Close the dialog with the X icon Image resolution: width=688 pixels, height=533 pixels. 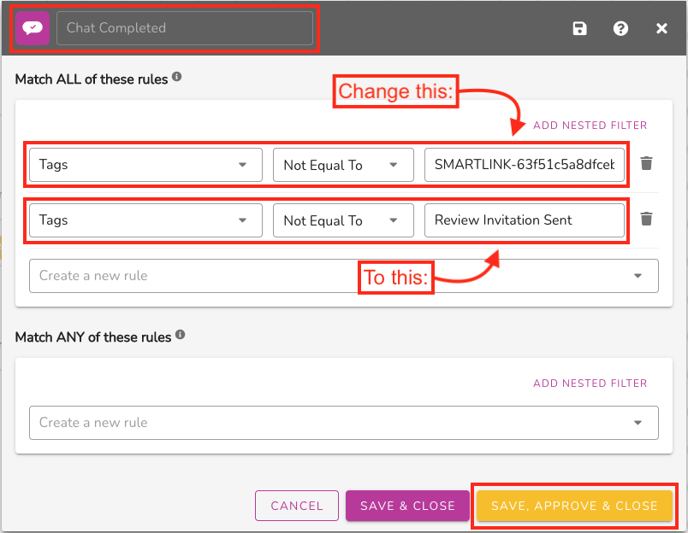pyautogui.click(x=661, y=29)
